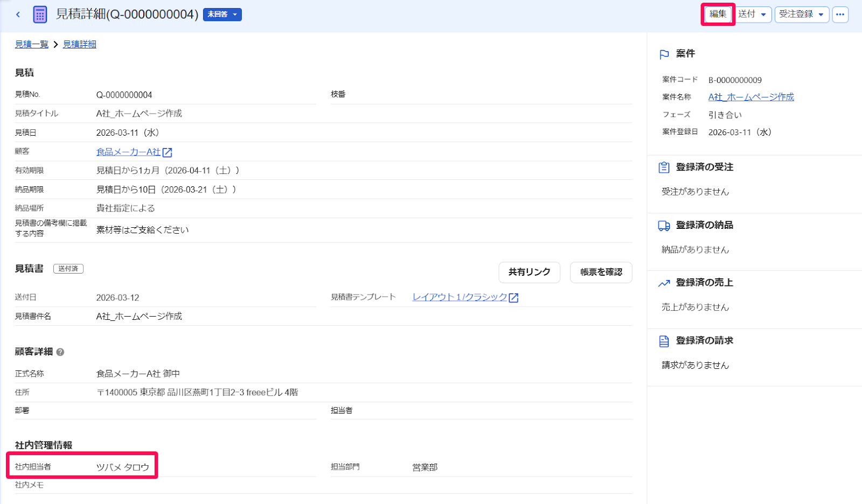Open the 未回答 status dropdown
The width and height of the screenshot is (862, 504).
[222, 15]
